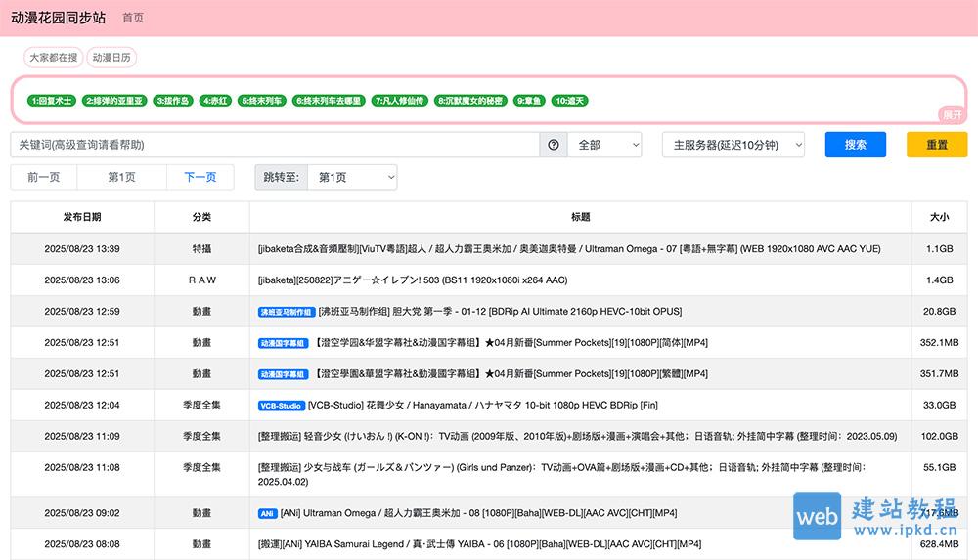
Task: Click the blue 搜索 button
Action: pyautogui.click(x=855, y=145)
